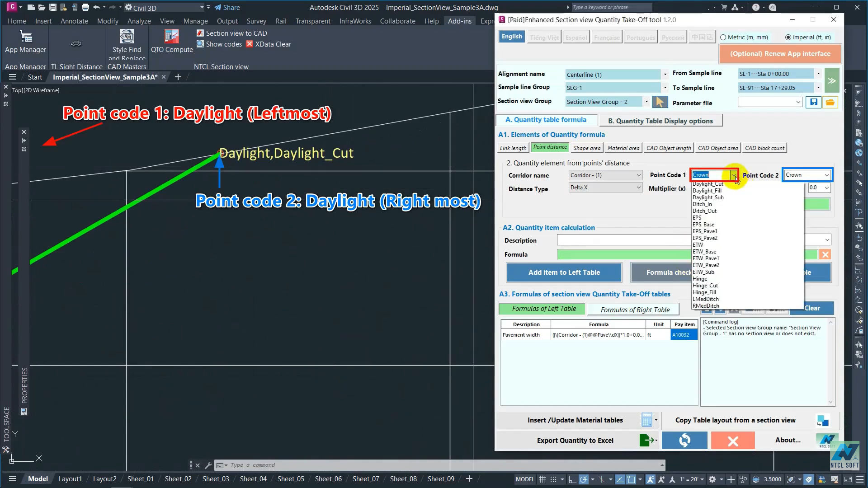The height and width of the screenshot is (488, 868).
Task: Click the Add item to Left Table button
Action: [564, 272]
